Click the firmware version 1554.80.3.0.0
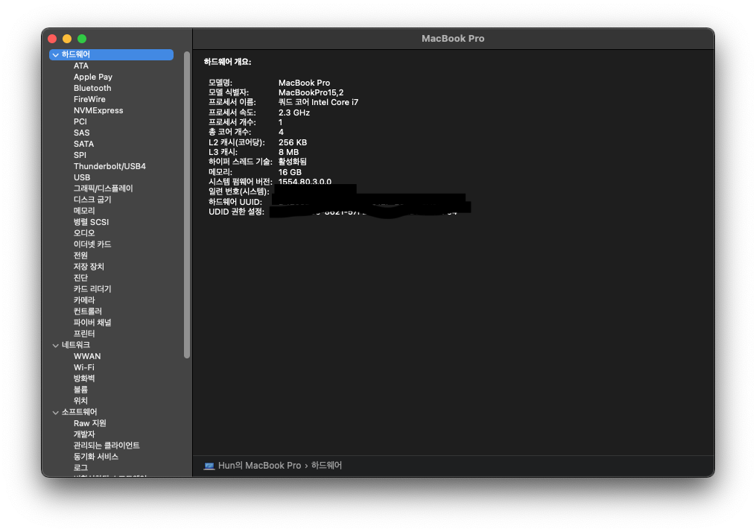Screen dimensions: 756x532 click(305, 181)
